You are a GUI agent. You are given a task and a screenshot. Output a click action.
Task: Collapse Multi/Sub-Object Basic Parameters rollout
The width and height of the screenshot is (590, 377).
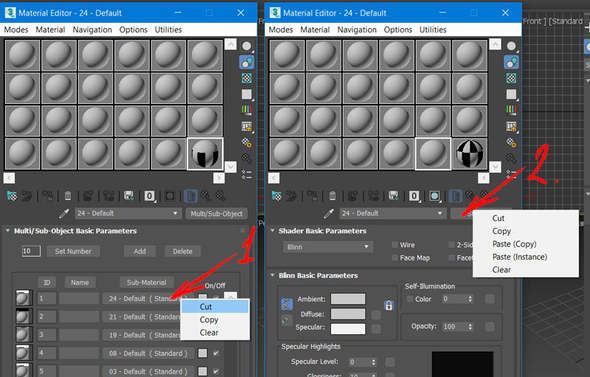[x=8, y=231]
